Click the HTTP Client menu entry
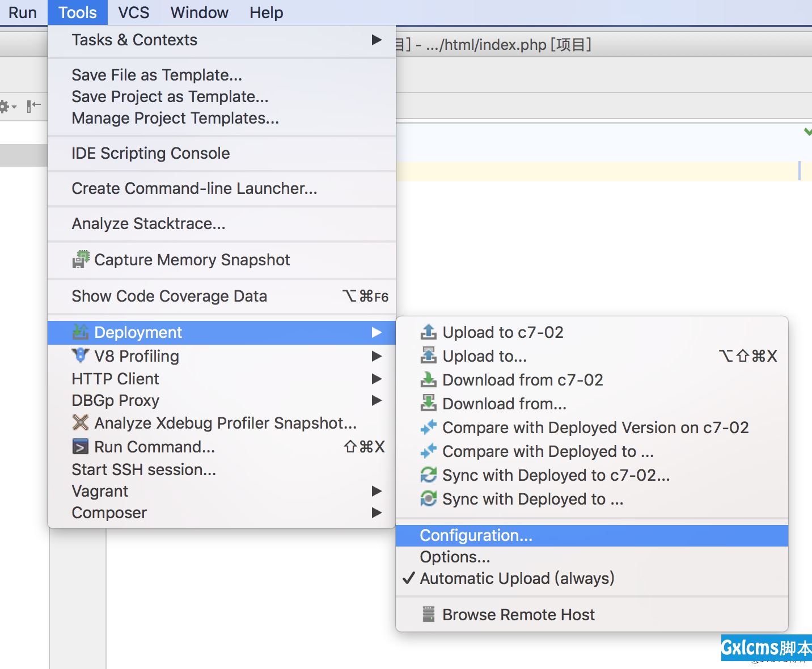 tap(222, 379)
